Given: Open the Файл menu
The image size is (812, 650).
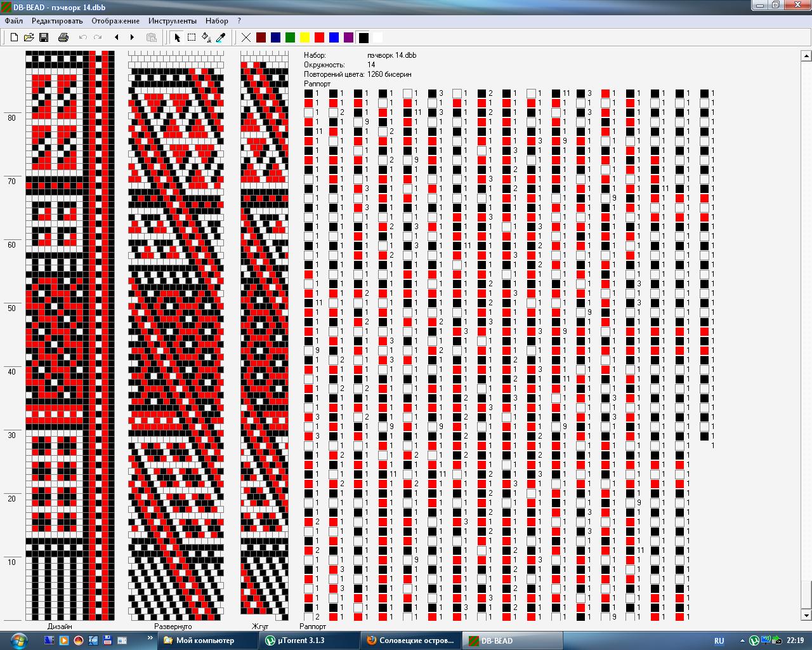Looking at the screenshot, I should 13,21.
